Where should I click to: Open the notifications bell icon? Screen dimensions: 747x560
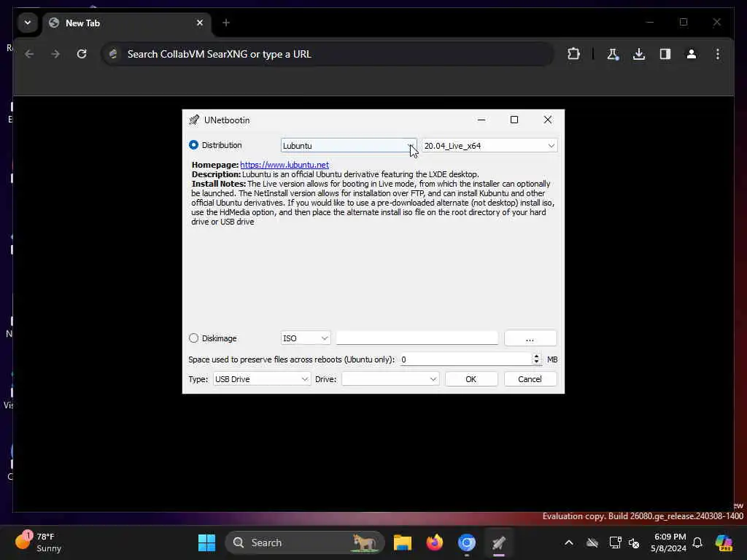click(x=697, y=542)
